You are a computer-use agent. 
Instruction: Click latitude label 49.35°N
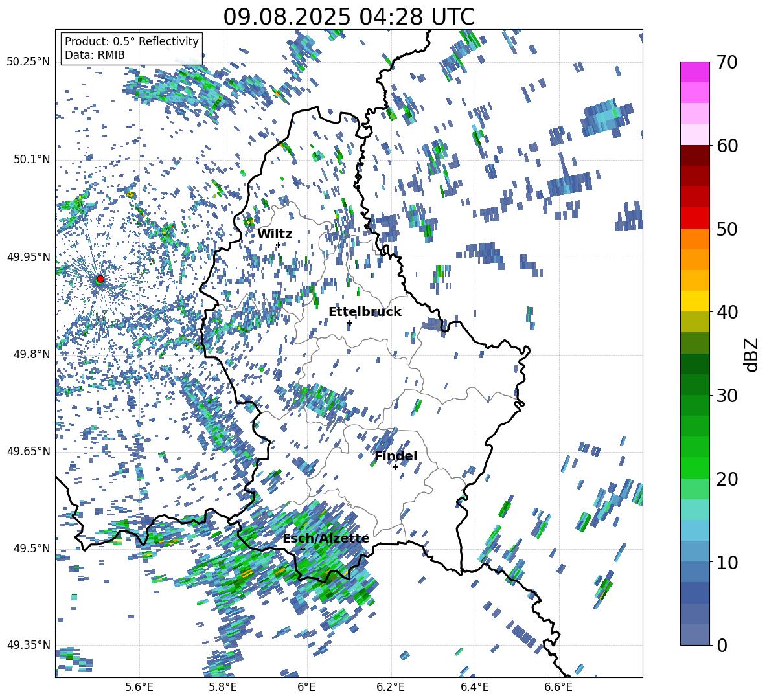[29, 645]
